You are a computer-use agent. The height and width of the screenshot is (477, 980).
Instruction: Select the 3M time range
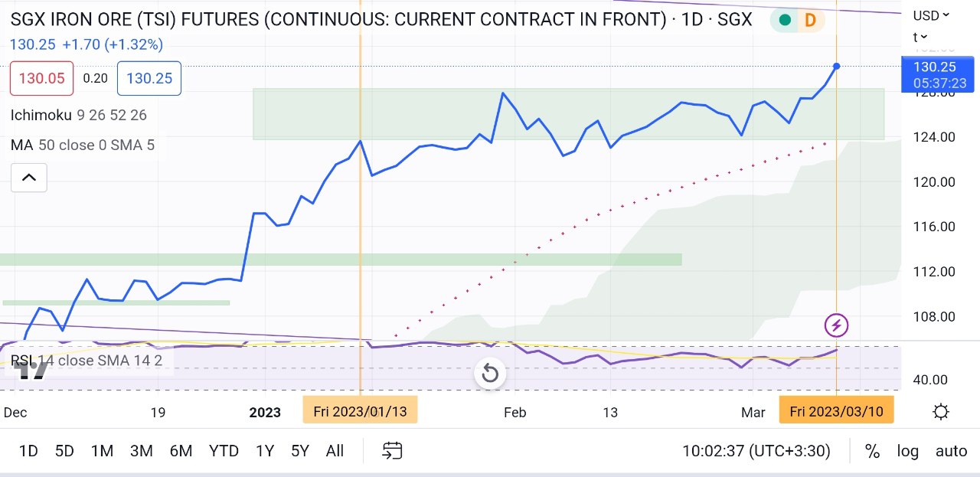click(142, 451)
